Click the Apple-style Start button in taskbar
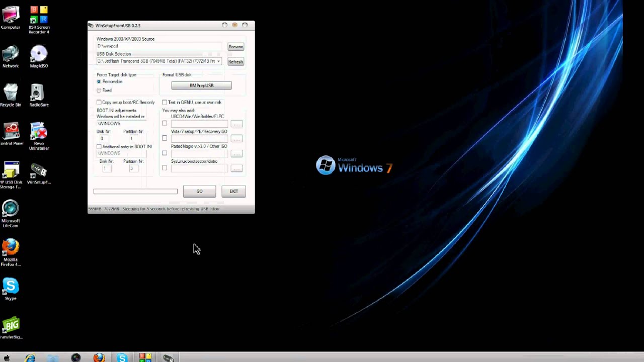The image size is (644, 362). click(7, 357)
